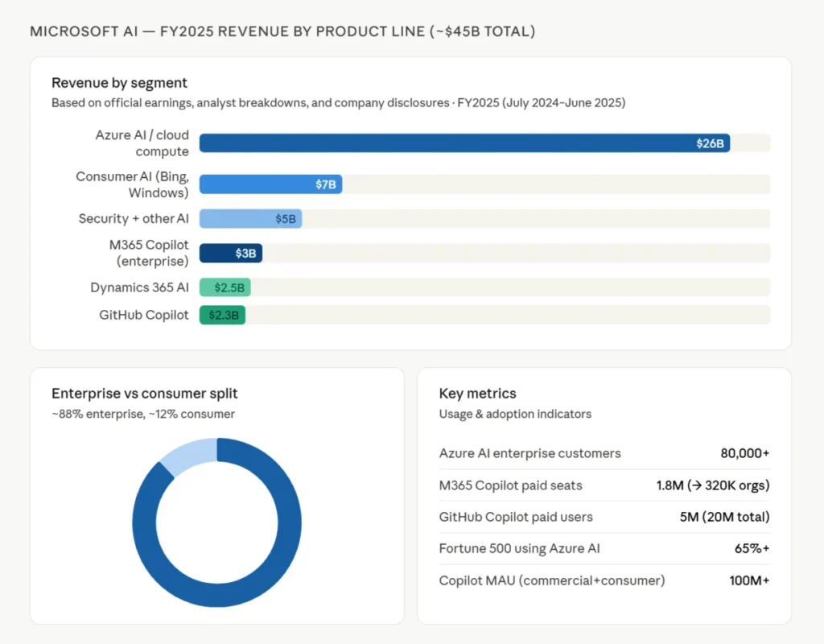Click the Dynamics 365 AI $2.5B bar
The width and height of the screenshot is (824, 644).
(x=225, y=287)
